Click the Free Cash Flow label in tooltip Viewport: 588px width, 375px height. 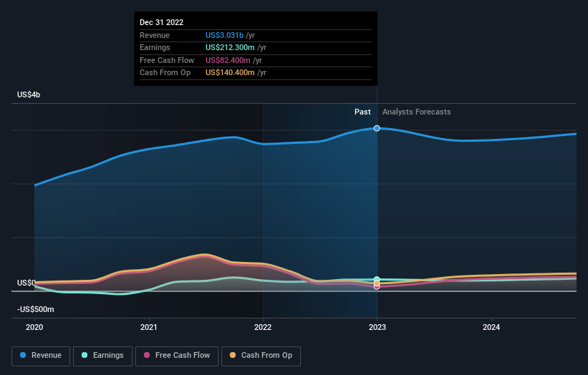[167, 60]
